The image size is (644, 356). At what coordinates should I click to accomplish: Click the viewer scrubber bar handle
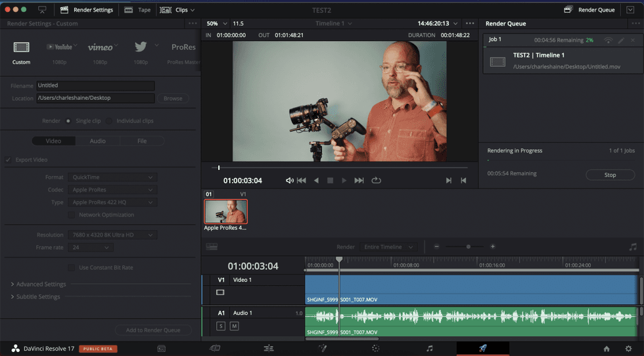click(x=219, y=167)
